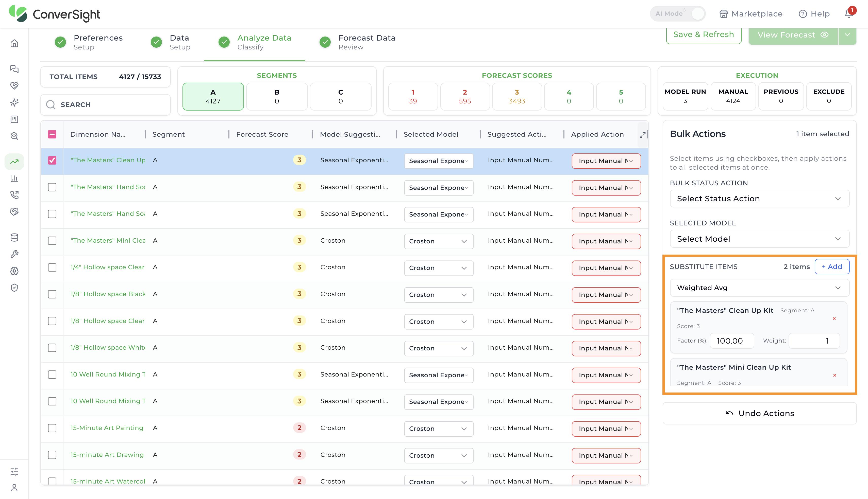This screenshot has height=499, width=868.
Task: Open the Weighted Avg dropdown
Action: click(759, 288)
